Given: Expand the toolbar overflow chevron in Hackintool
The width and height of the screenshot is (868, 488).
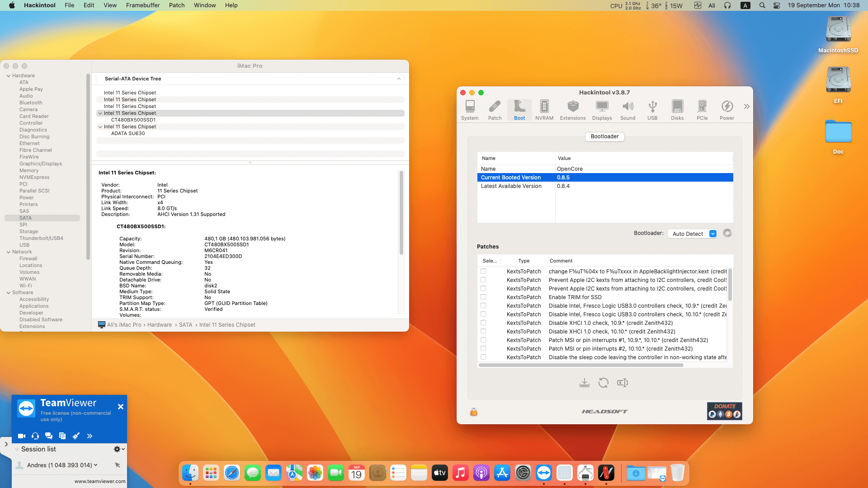Looking at the screenshot, I should point(746,107).
